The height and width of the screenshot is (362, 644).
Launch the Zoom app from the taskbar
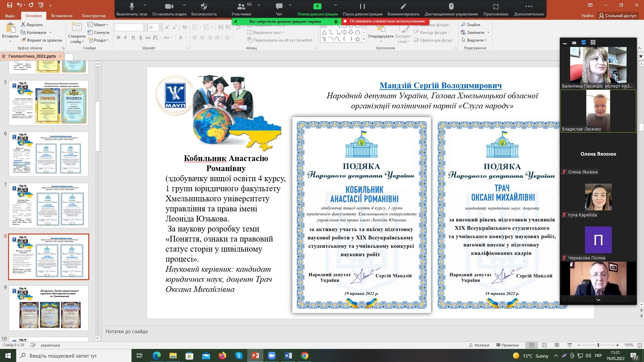[x=271, y=356]
